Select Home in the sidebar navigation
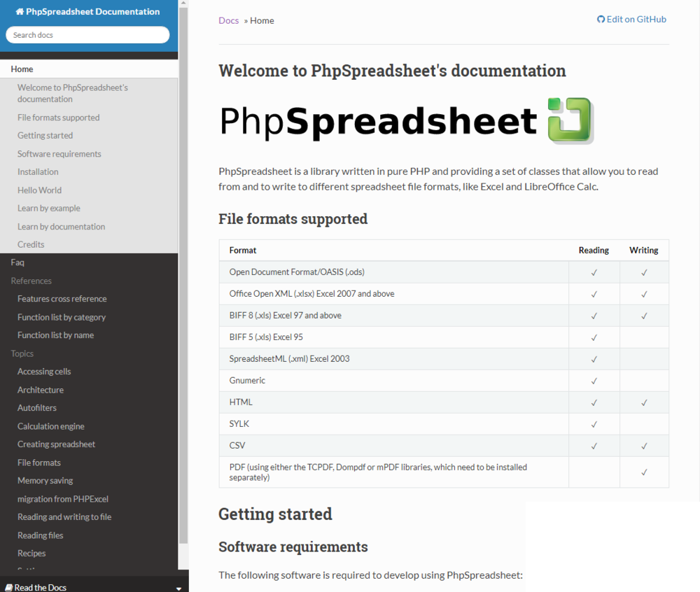The image size is (700, 592). (x=22, y=69)
